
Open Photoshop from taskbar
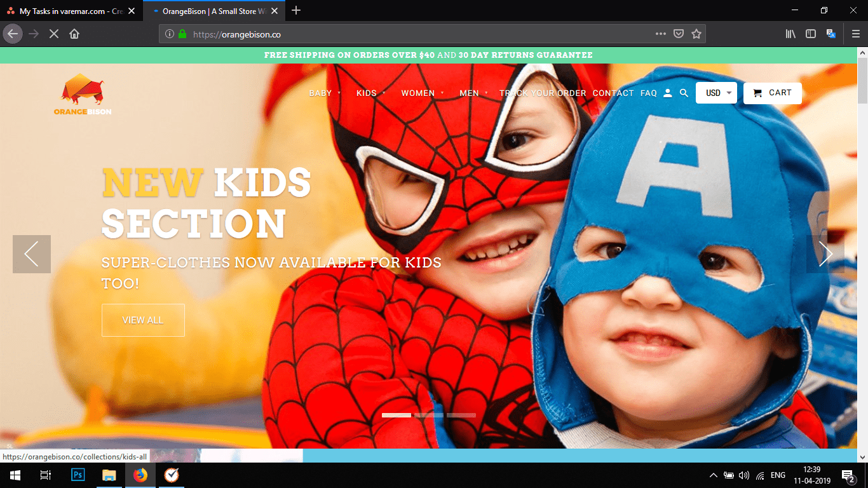(78, 475)
